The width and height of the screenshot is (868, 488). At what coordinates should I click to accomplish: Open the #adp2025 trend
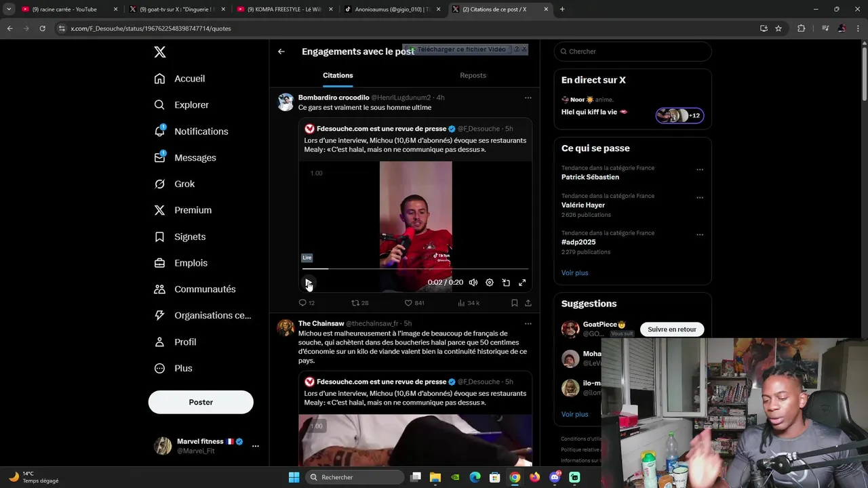(578, 242)
